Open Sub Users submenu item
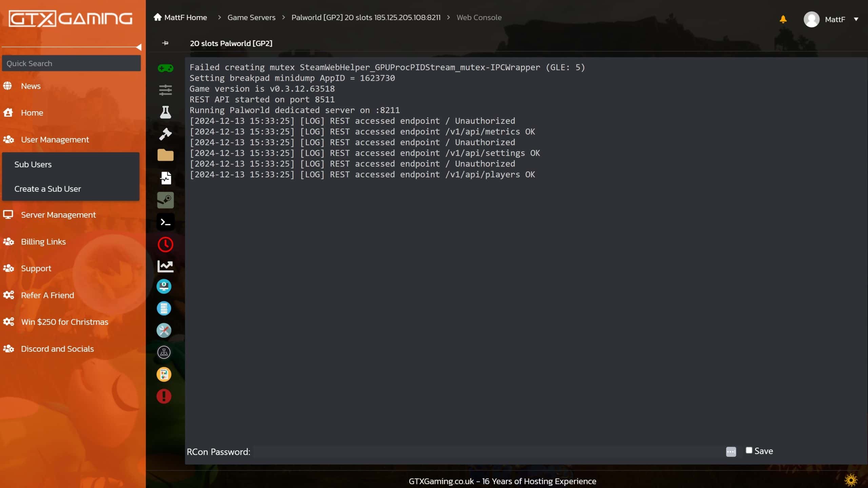 pos(33,164)
